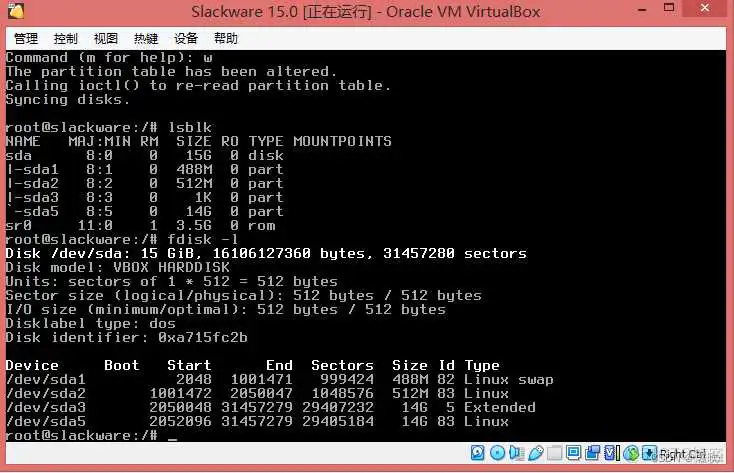Click the optical drive status icon
The width and height of the screenshot is (734, 473).
point(498,453)
